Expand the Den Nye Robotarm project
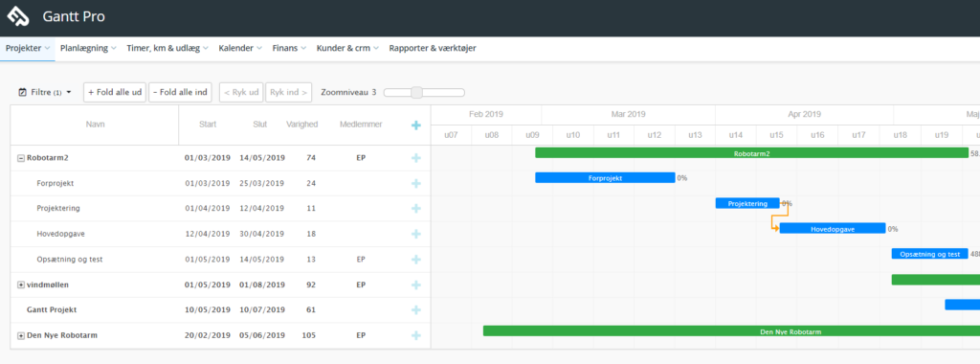 coord(21,336)
